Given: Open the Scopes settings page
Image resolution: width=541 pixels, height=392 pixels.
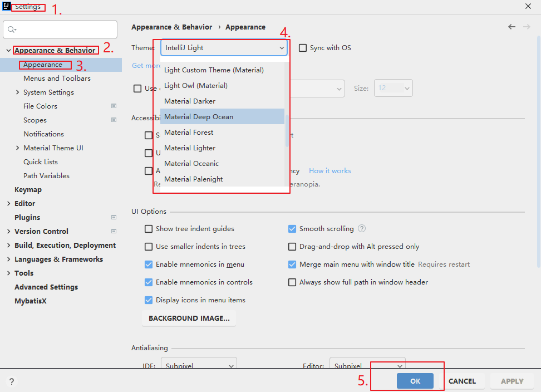Looking at the screenshot, I should point(35,120).
